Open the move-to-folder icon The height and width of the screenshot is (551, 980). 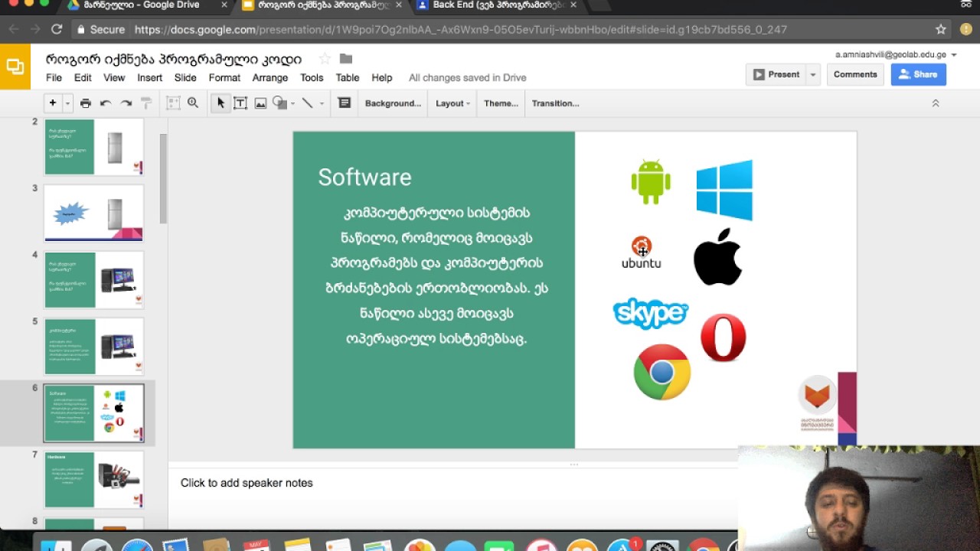pyautogui.click(x=346, y=59)
